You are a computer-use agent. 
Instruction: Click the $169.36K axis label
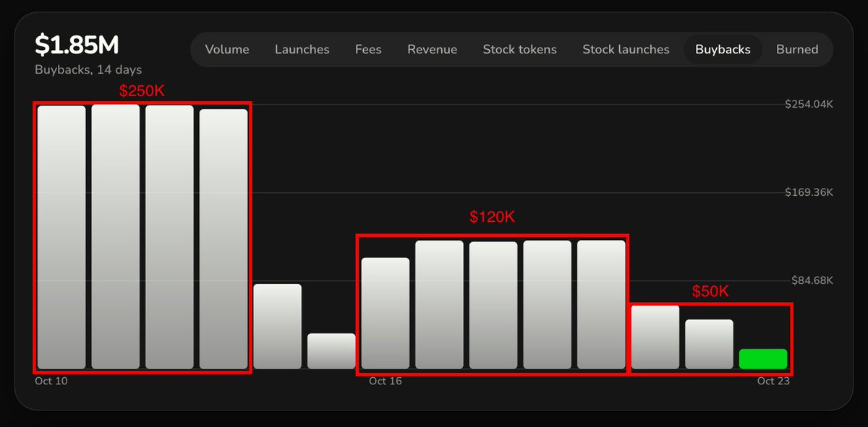(x=809, y=192)
